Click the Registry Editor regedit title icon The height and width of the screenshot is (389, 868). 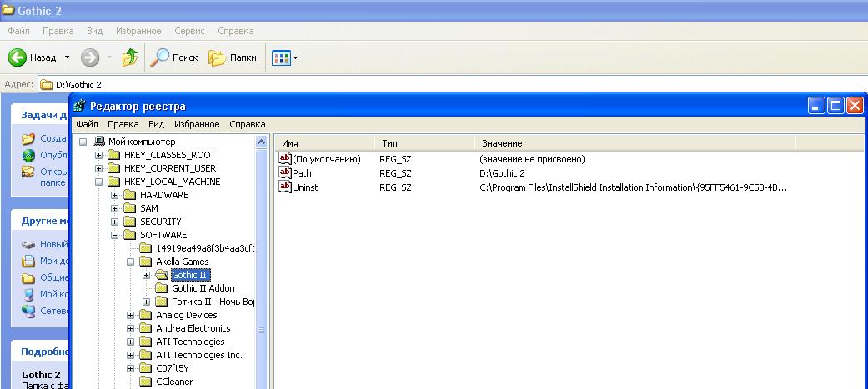[80, 105]
